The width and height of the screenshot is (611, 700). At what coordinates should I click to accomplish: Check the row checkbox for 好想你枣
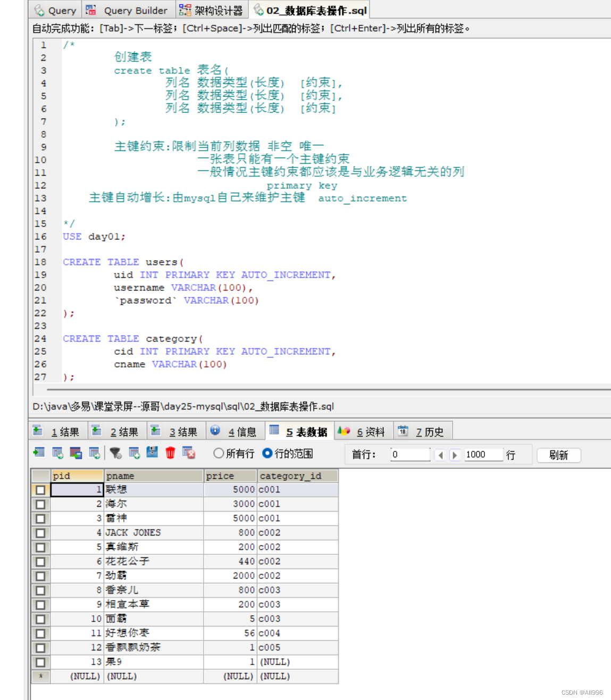click(40, 634)
